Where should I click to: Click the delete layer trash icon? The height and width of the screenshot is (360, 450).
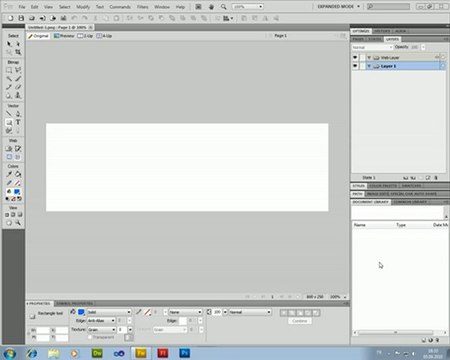click(x=436, y=178)
